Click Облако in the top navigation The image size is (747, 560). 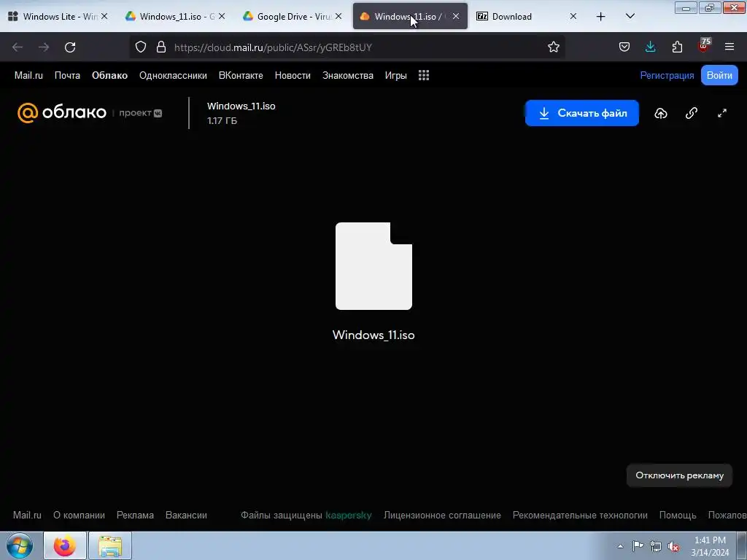pyautogui.click(x=109, y=75)
